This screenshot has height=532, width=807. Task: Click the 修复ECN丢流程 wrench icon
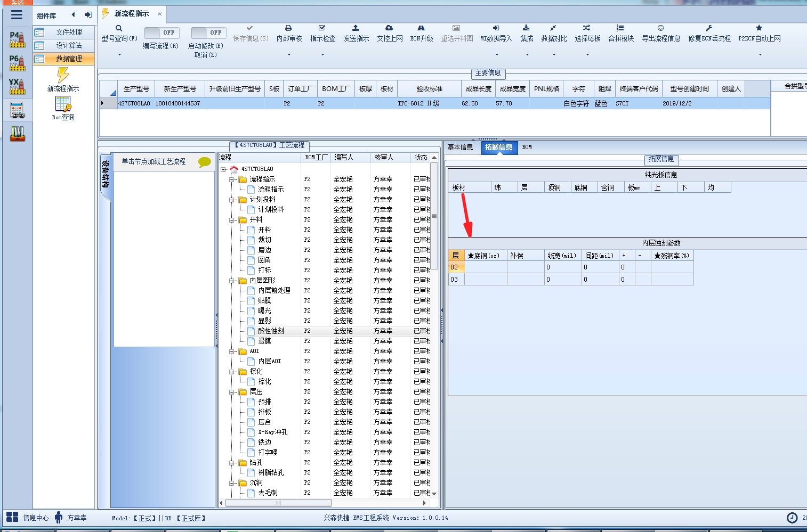(709, 28)
